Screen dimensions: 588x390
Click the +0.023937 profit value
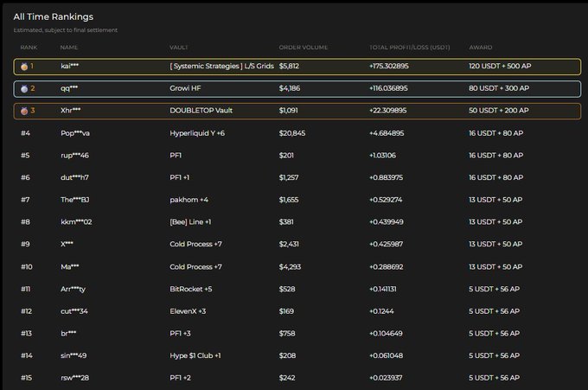386,378
